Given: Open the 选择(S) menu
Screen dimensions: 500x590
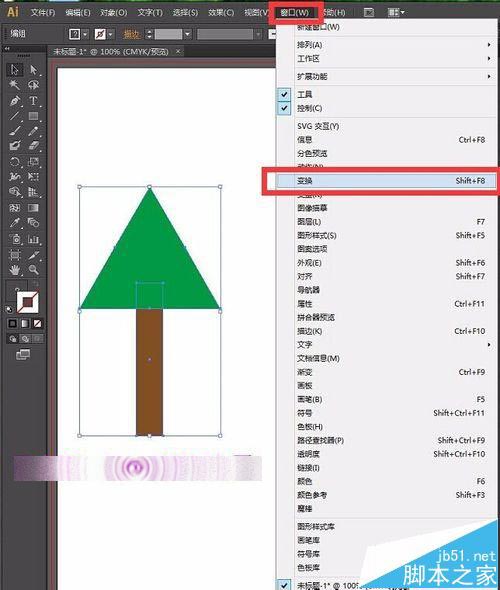Looking at the screenshot, I should [x=185, y=12].
